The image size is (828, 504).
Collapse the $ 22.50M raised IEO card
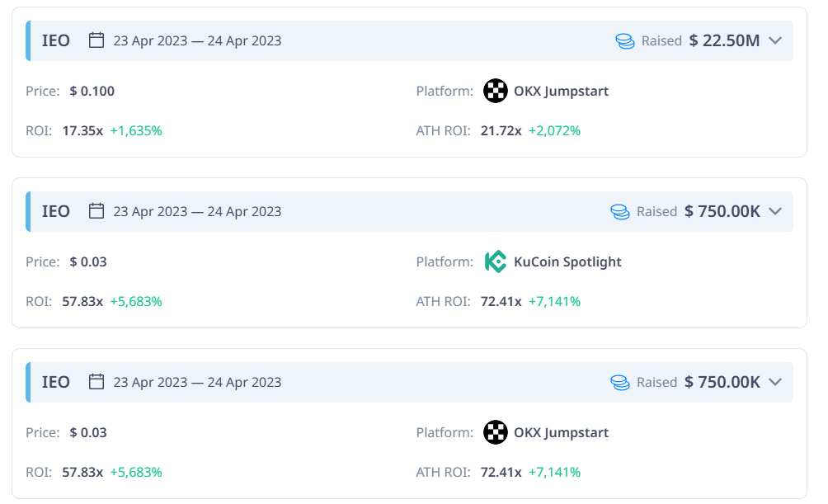[774, 40]
